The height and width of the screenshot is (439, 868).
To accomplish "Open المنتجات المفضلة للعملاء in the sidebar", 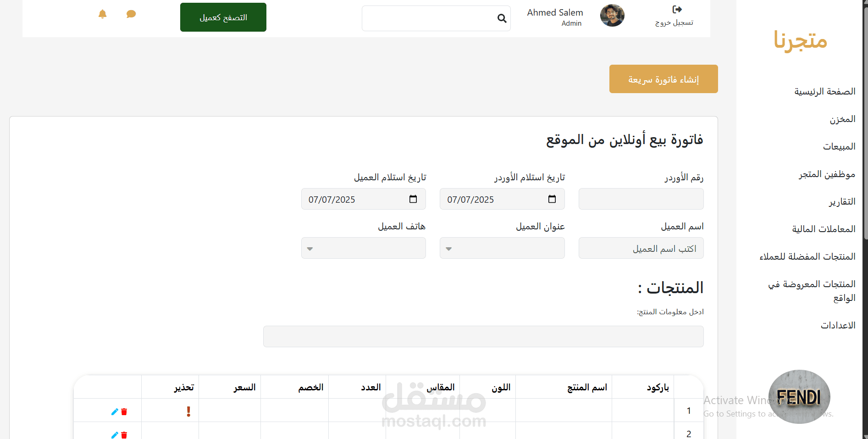I will [807, 256].
